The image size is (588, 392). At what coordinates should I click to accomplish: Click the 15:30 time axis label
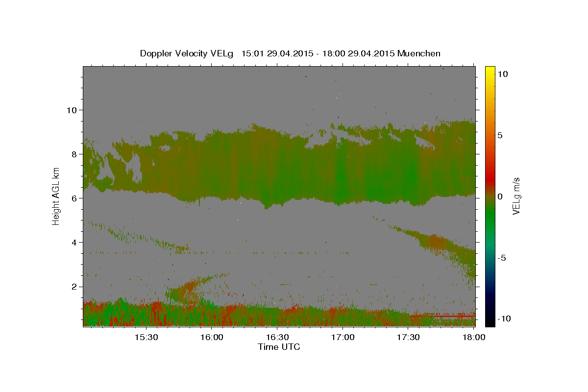coord(146,337)
